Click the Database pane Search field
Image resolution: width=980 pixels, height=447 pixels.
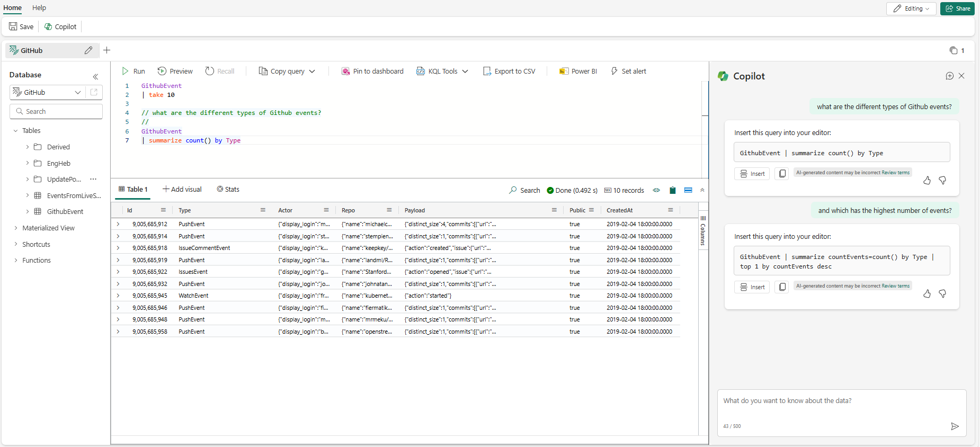[56, 111]
